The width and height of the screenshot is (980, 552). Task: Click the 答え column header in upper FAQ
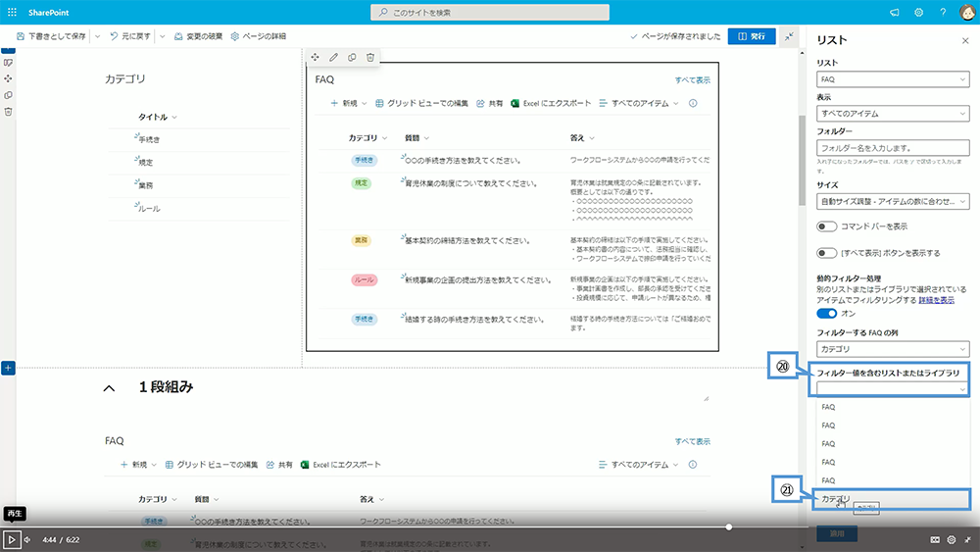tap(582, 138)
